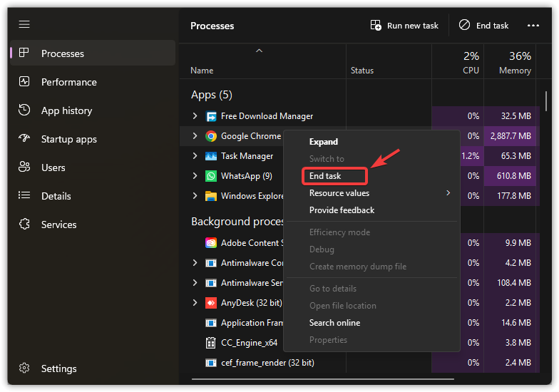Image resolution: width=559 pixels, height=392 pixels.
Task: Expand the Free Download Manager row
Action: [195, 116]
